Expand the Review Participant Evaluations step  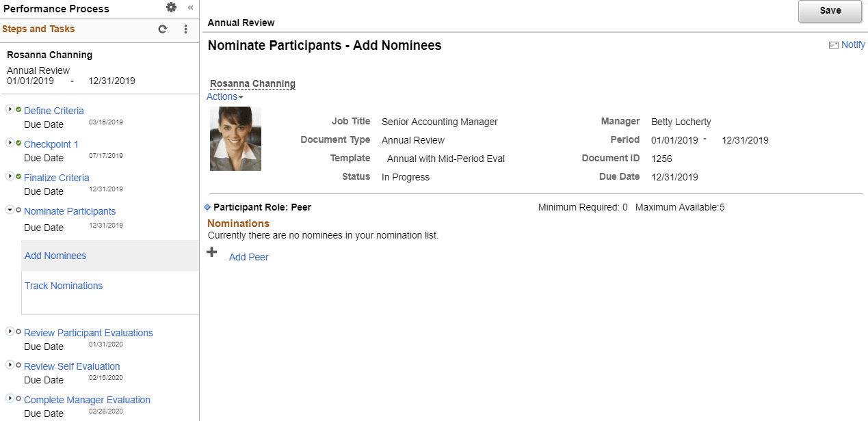coord(10,330)
